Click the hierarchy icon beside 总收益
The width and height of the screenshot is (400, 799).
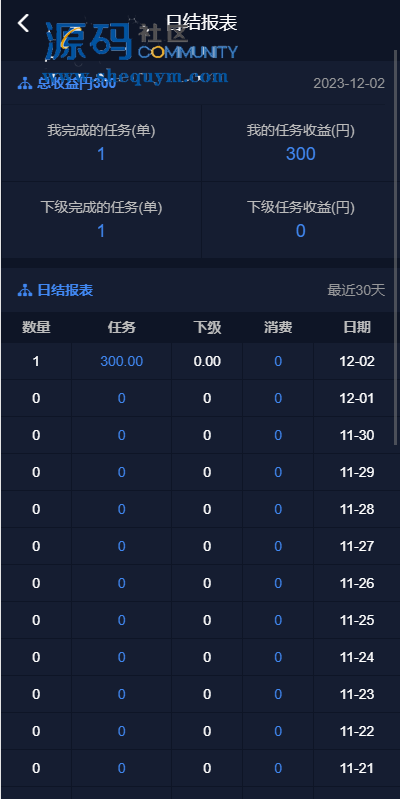click(x=24, y=84)
